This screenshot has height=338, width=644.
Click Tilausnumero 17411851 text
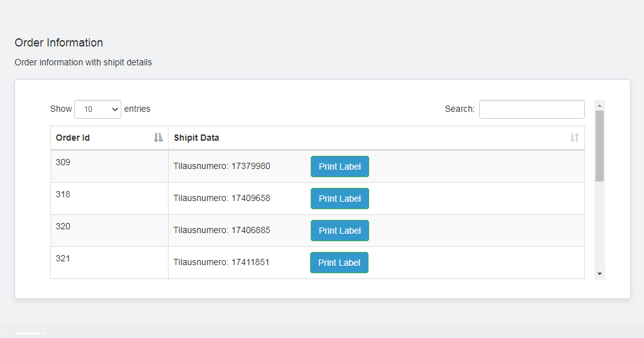(221, 262)
